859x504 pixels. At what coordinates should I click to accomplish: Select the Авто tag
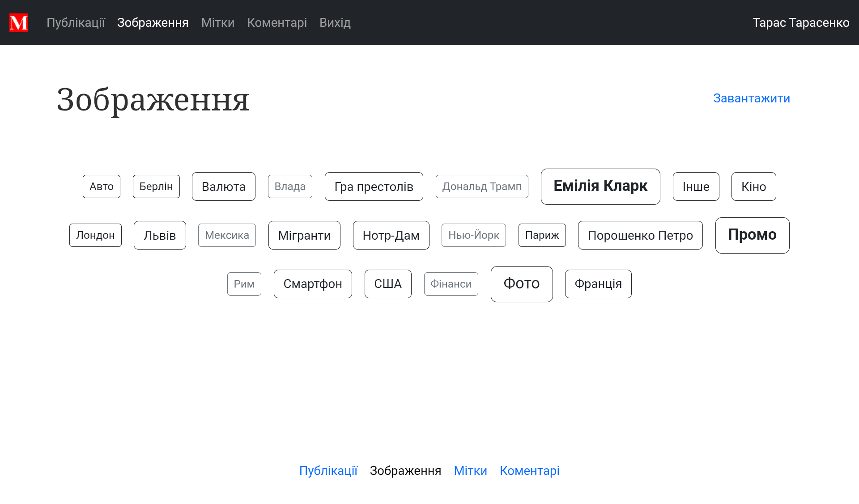coord(101,186)
